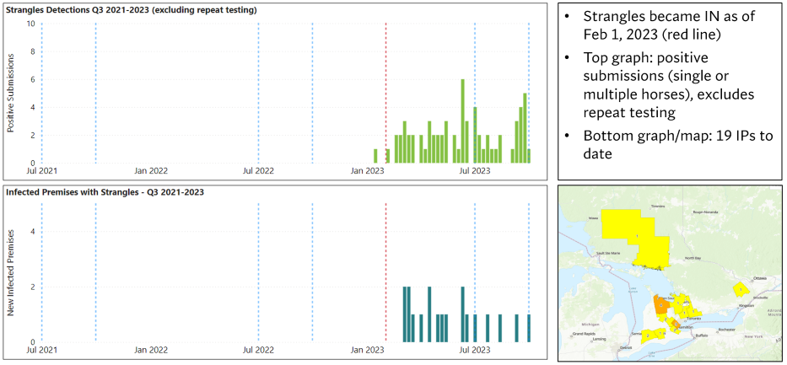The height and width of the screenshot is (365, 787).
Task: Click the red dashed line in the bottom graph
Action: point(385,272)
